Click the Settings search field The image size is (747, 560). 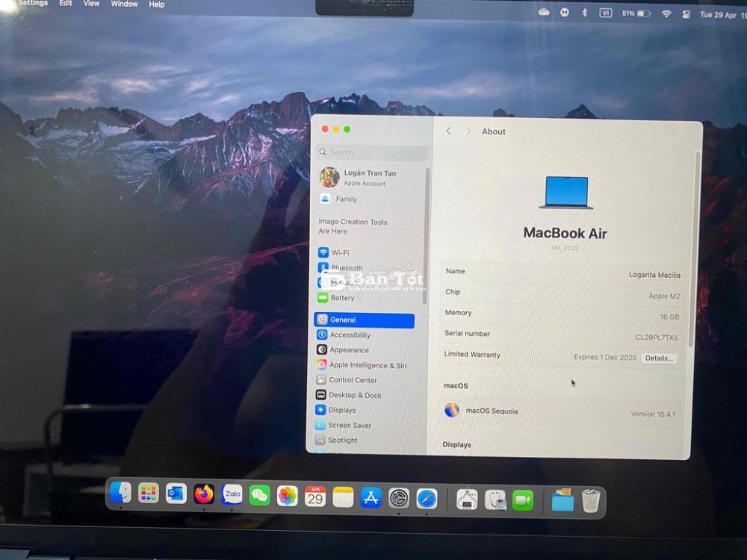click(x=371, y=152)
